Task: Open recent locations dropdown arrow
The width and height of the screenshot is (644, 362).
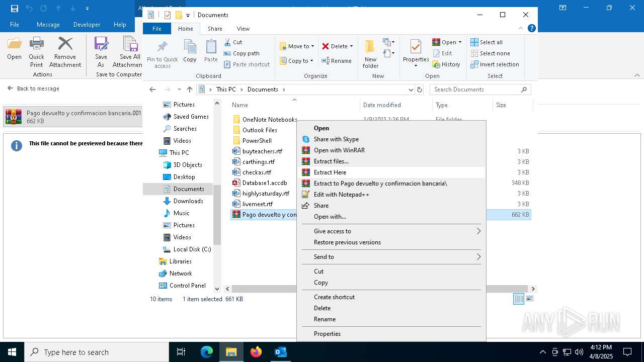Action: (x=179, y=89)
